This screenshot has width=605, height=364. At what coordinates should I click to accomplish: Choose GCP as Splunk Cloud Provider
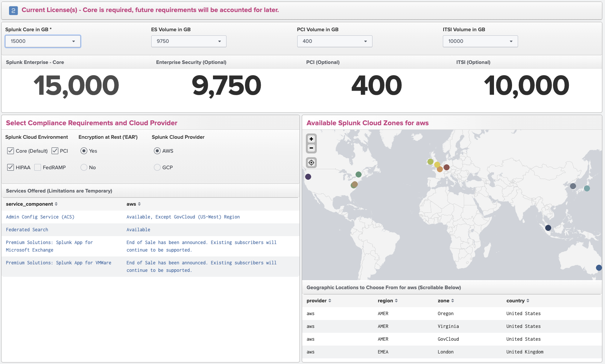[157, 167]
